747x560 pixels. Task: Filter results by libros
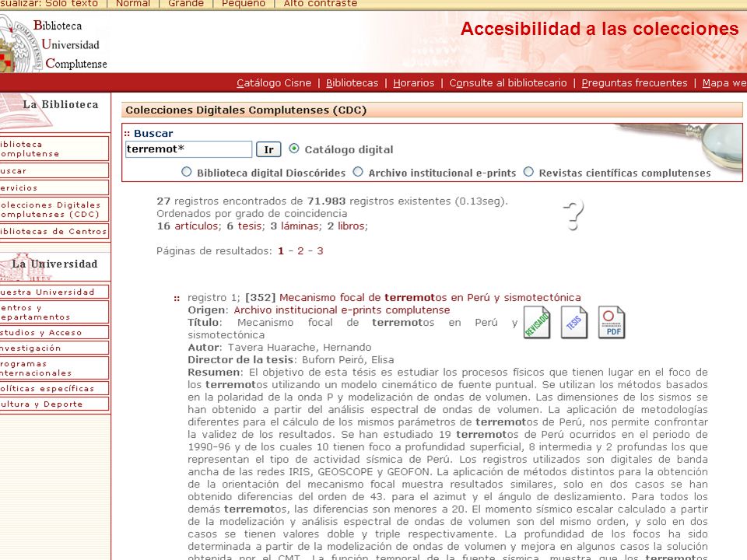tap(351, 226)
